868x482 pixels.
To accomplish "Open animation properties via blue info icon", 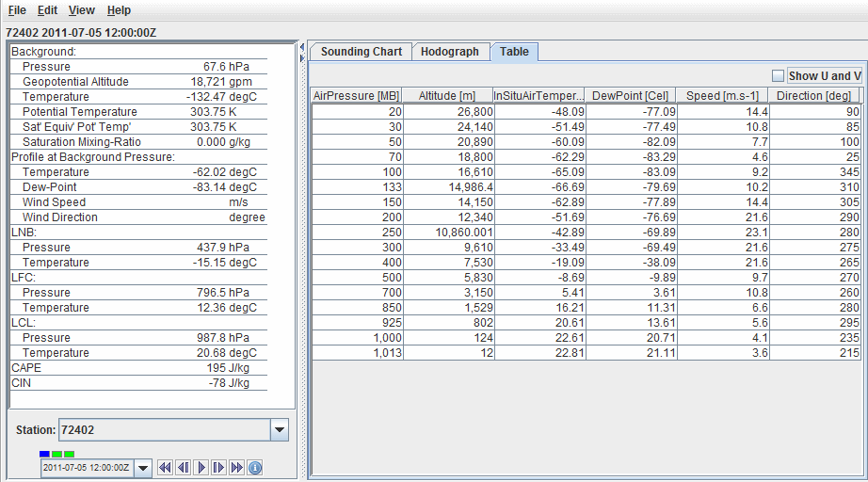I will (x=254, y=468).
